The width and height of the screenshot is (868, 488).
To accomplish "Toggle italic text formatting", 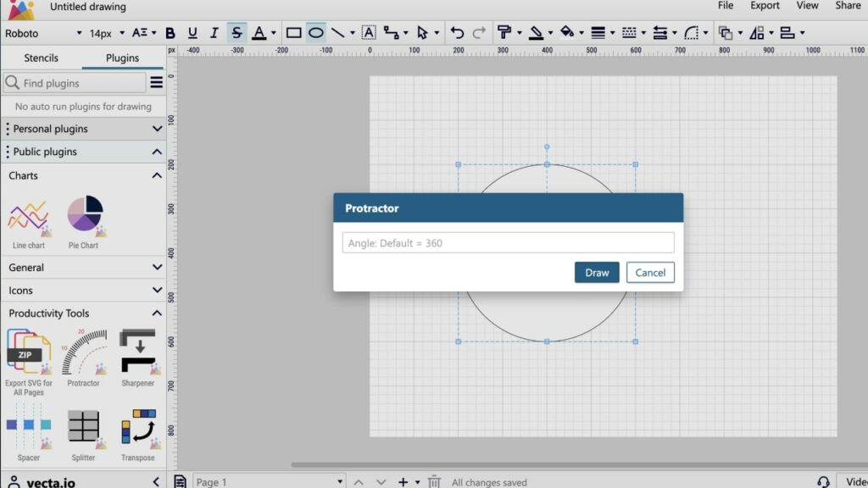I will click(x=214, y=32).
